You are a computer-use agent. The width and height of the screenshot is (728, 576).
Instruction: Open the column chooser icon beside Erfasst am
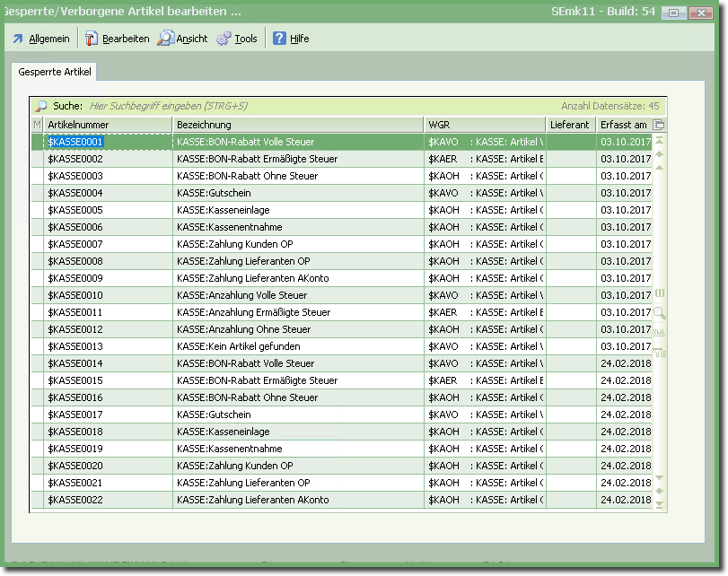pyautogui.click(x=659, y=125)
